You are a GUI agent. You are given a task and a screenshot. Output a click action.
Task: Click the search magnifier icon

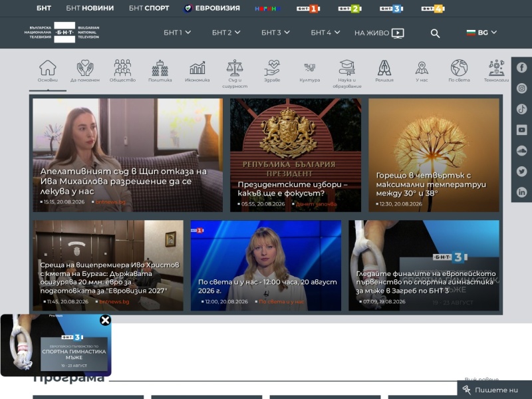(x=435, y=33)
